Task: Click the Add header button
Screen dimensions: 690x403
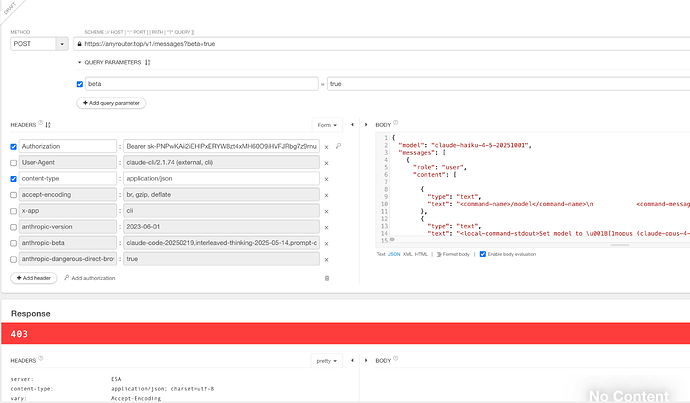Action: point(34,278)
